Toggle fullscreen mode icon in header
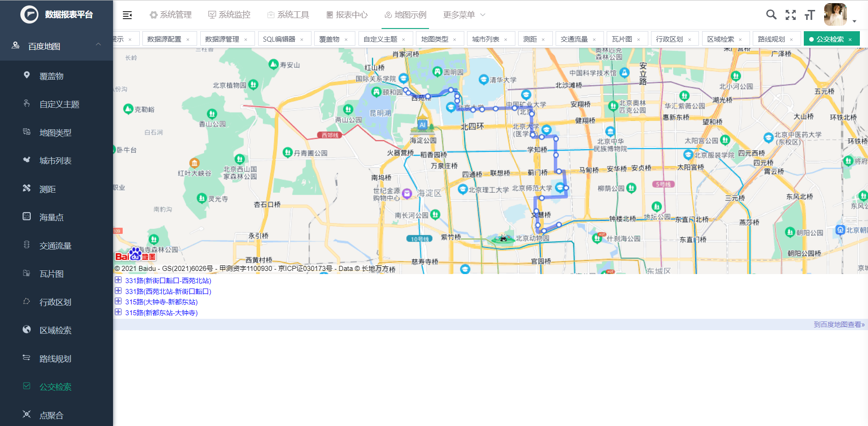Image resolution: width=868 pixels, height=426 pixels. (791, 14)
